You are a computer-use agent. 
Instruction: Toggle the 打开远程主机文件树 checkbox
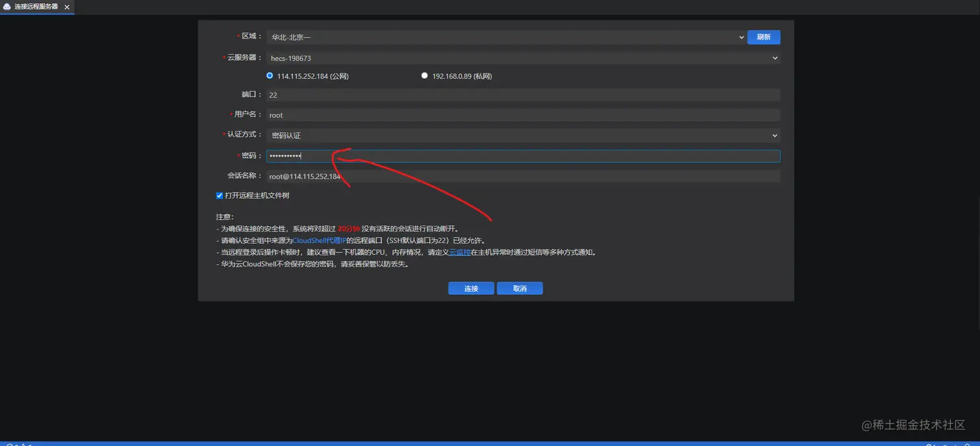click(x=220, y=196)
